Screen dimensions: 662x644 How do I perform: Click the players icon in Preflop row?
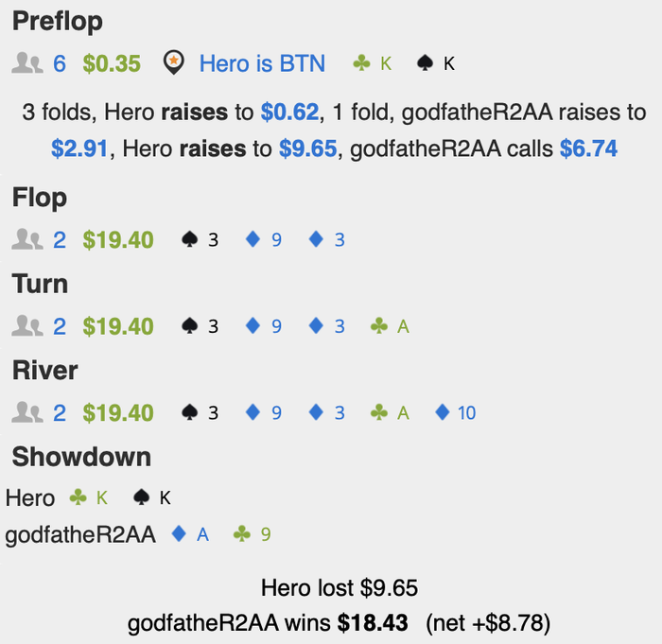click(27, 63)
